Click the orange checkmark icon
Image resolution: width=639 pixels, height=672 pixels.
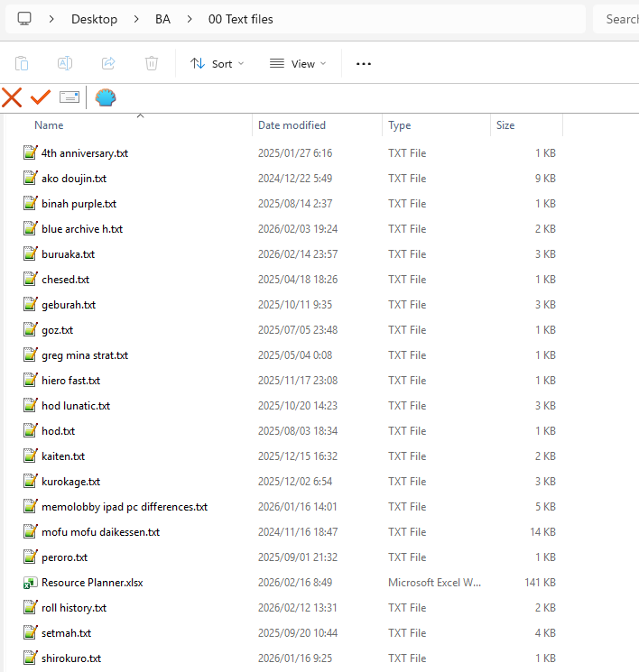pos(41,97)
